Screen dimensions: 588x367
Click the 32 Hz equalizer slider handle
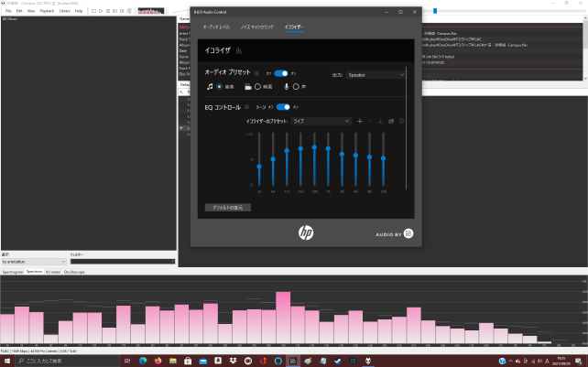(259, 167)
